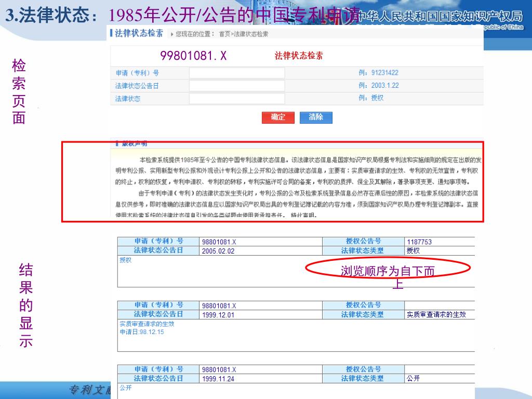Viewport: 532px width, 399px height.
Task: Open the 首页 breadcrumb link
Action: click(x=224, y=34)
